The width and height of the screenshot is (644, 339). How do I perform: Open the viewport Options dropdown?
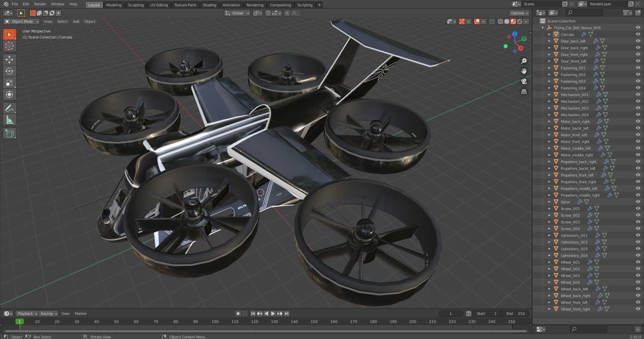[519, 13]
